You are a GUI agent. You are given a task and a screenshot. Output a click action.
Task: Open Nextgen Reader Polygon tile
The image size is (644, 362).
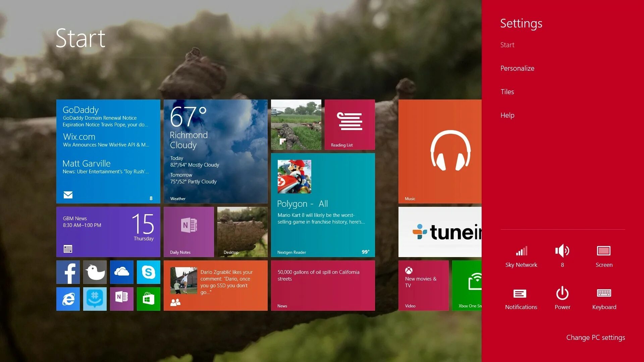coord(323,205)
